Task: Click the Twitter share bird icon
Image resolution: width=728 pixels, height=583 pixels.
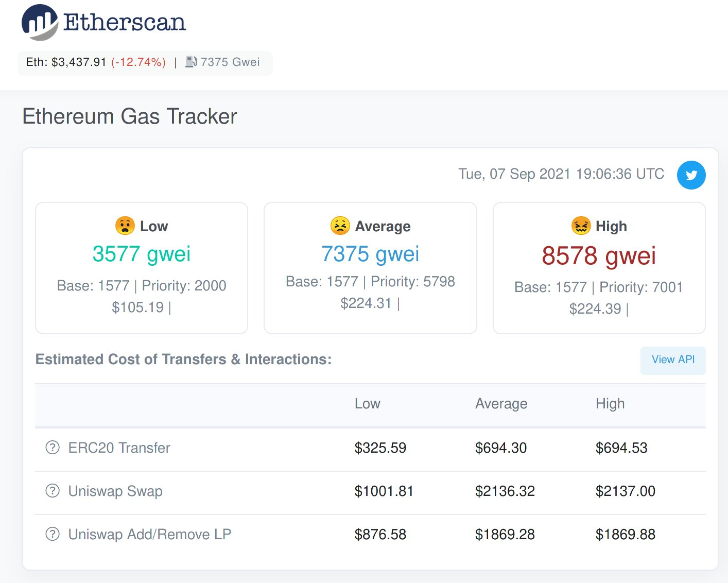Action: point(691,175)
